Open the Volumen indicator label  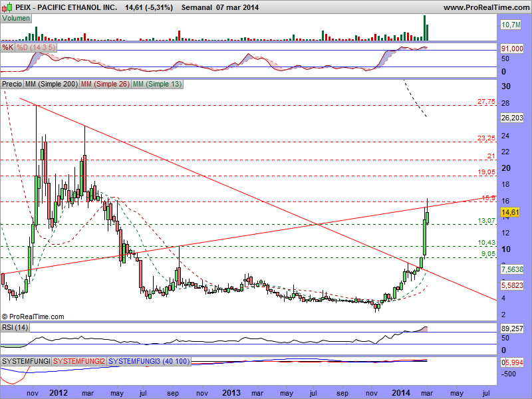16,19
